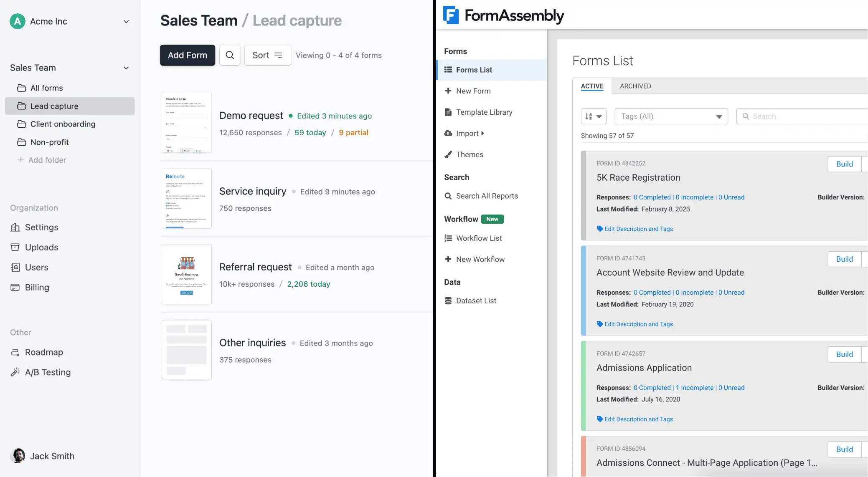Click '2,206 today' responses count
The width and height of the screenshot is (868, 477).
309,284
